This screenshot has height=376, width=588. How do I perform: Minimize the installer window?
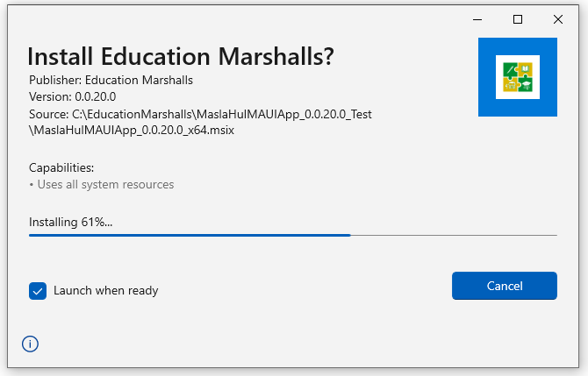(477, 19)
